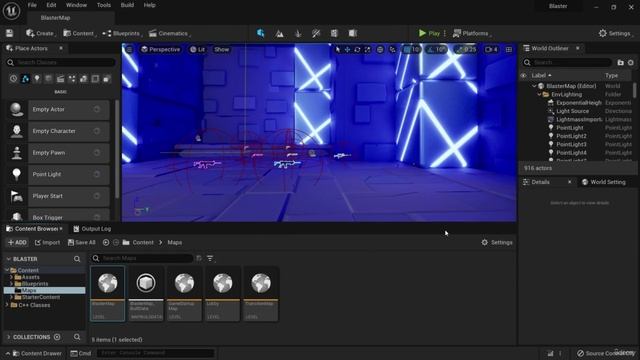Select All Classes category icon
Viewport: 640px width, 360px height.
[x=107, y=79]
